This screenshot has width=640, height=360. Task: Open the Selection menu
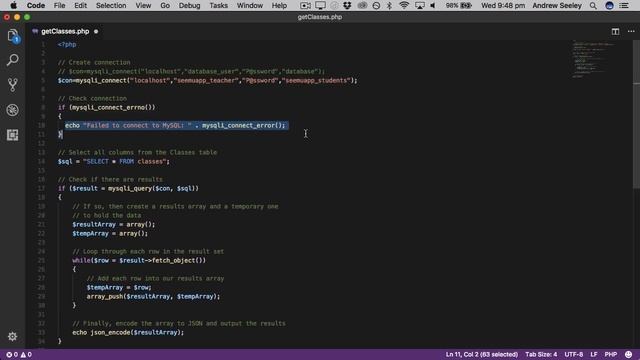111,6
